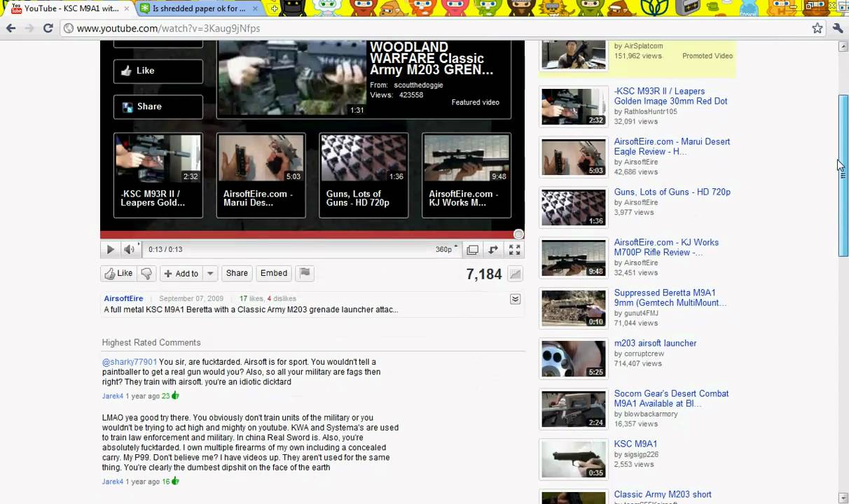Open sidebar link Socom Gear's Desert Combat M9A1
Viewport: 849px width, 504px height.
671,398
